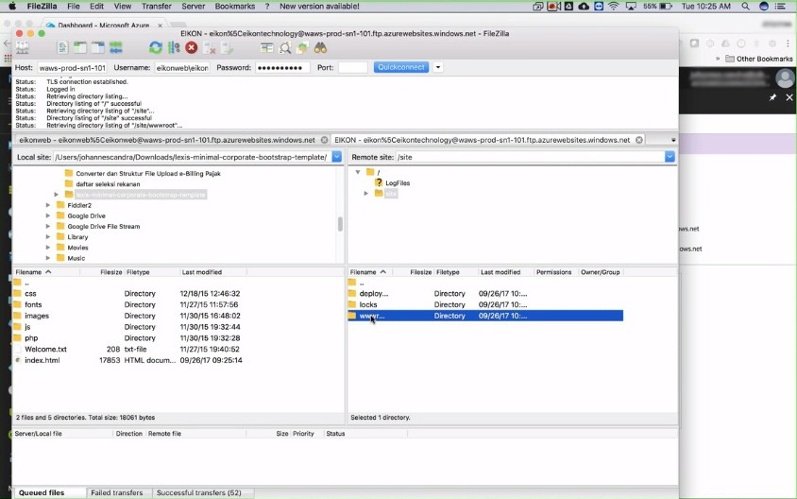This screenshot has width=797, height=499.
Task: Click the binoculars file search icon
Action: click(x=320, y=48)
